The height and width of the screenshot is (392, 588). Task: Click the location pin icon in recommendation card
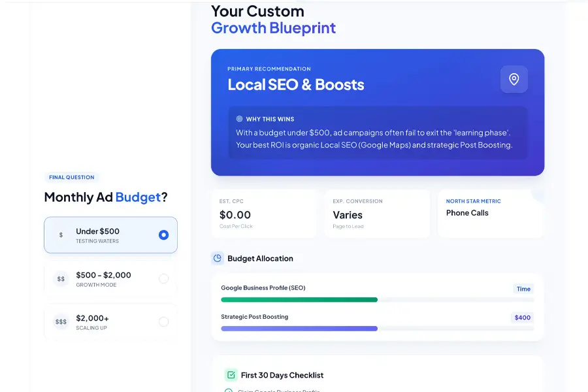514,79
